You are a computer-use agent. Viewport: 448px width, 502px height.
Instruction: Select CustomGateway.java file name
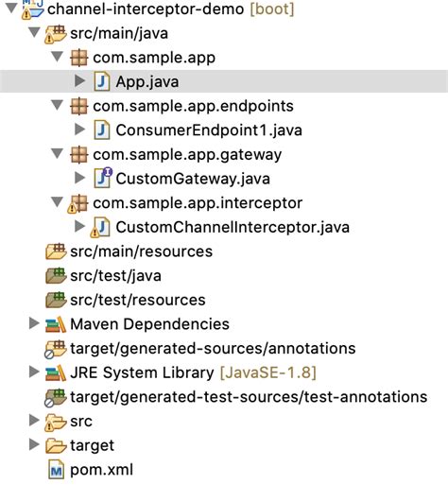[193, 179]
